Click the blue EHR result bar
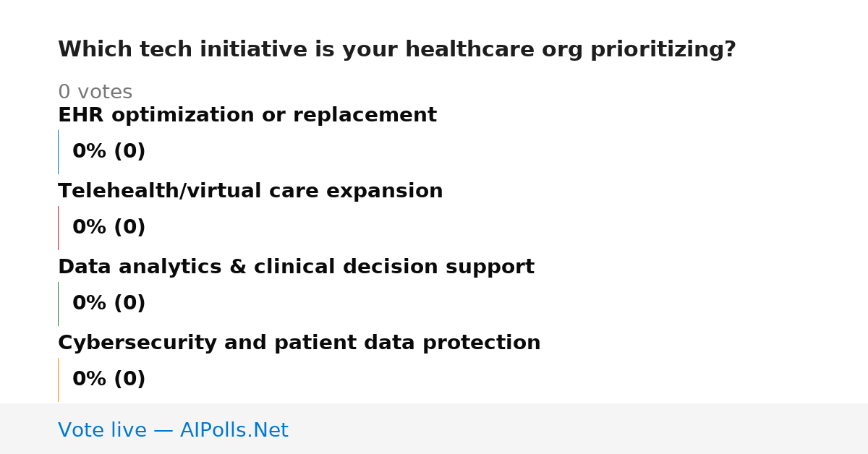The height and width of the screenshot is (454, 868). coord(58,152)
